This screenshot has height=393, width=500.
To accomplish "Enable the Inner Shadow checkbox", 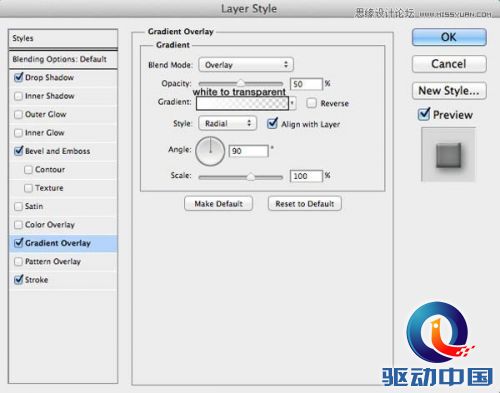I will [x=19, y=96].
